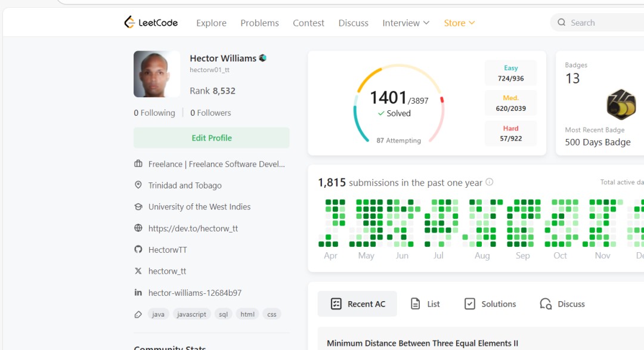Expand the Store dropdown
Image resolution: width=644 pixels, height=350 pixels.
[x=459, y=23]
